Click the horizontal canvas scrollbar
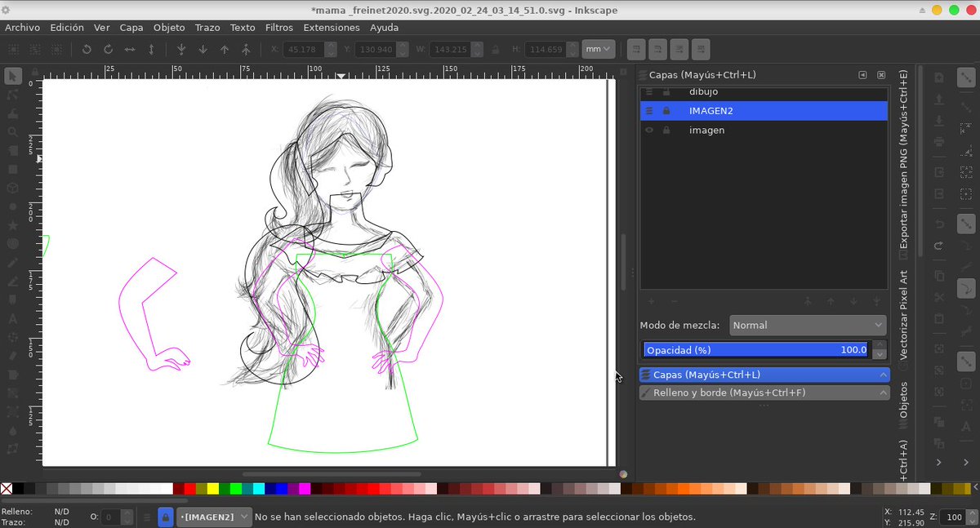Image resolution: width=980 pixels, height=528 pixels. 332,473
